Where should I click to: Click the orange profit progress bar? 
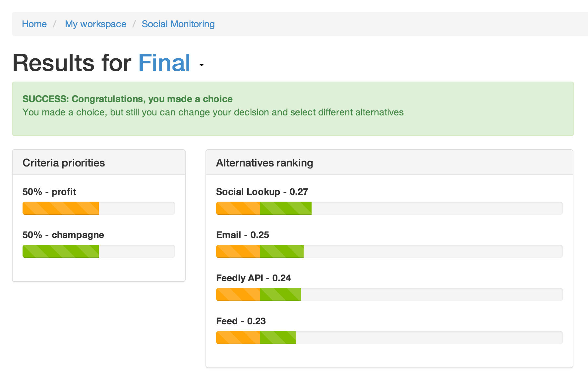[x=61, y=208]
